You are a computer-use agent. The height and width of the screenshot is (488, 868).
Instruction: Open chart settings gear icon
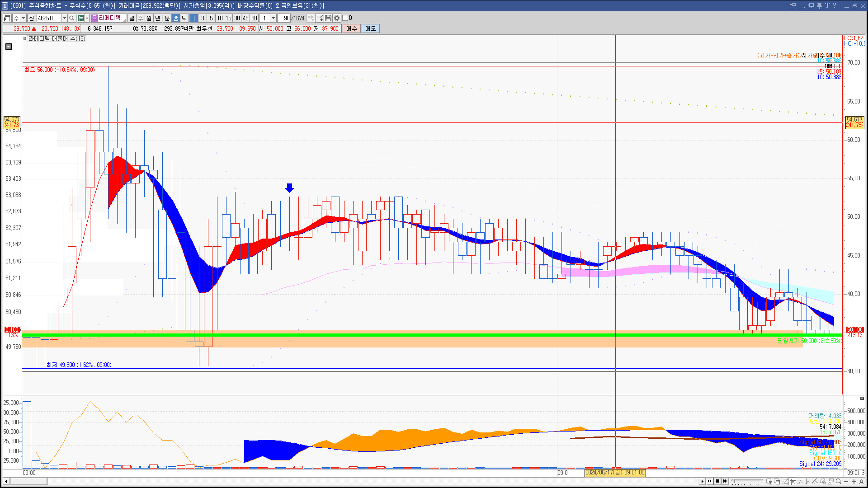tap(337, 18)
